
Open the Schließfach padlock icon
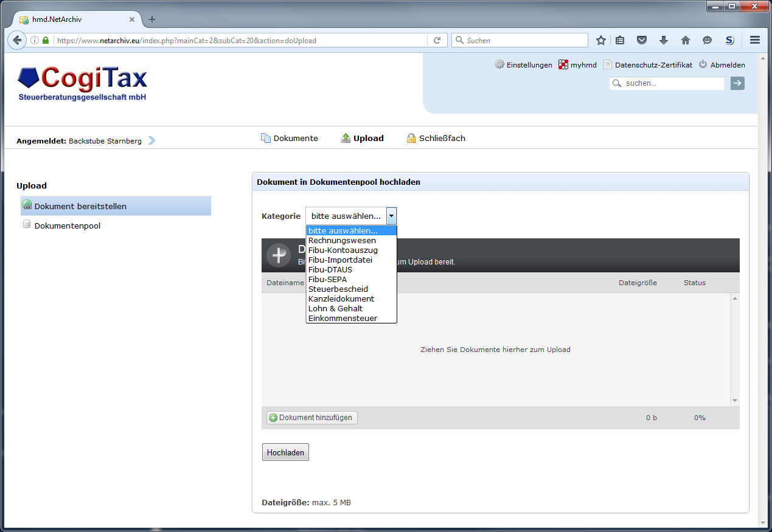coord(411,138)
